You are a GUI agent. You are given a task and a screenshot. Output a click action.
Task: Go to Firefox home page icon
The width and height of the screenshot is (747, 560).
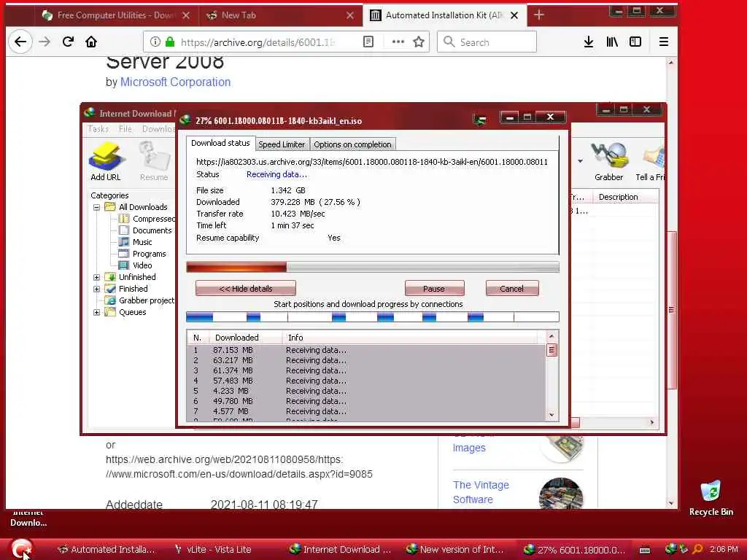coord(91,42)
